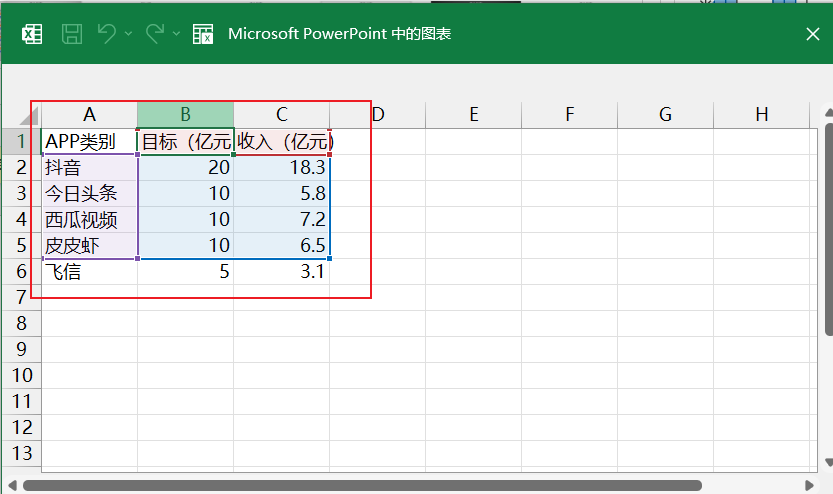Expand the Redo history dropdown arrow
This screenshot has width=833, height=494.
click(176, 34)
